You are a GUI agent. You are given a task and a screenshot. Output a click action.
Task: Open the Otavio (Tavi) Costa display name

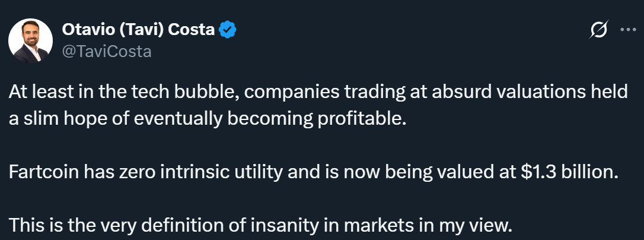[x=138, y=30]
